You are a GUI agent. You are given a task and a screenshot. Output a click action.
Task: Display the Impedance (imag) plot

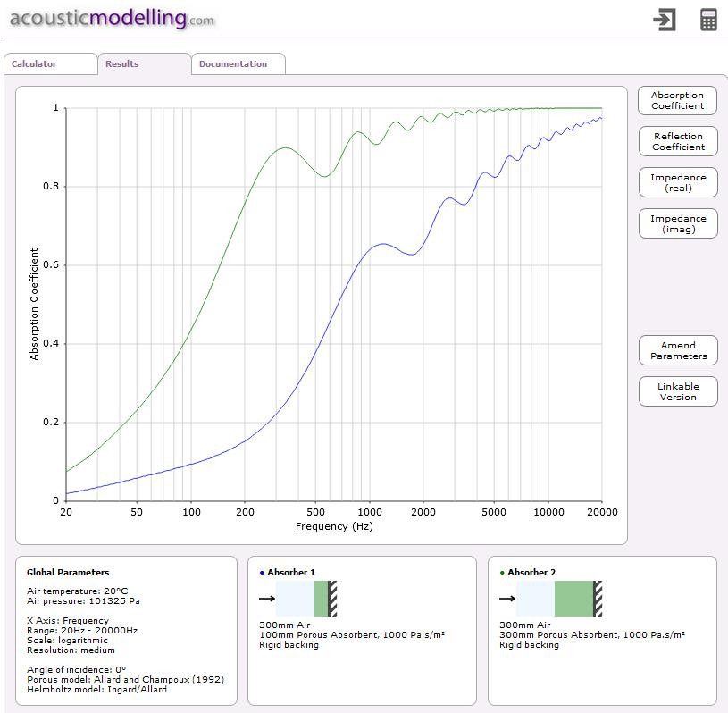click(677, 224)
